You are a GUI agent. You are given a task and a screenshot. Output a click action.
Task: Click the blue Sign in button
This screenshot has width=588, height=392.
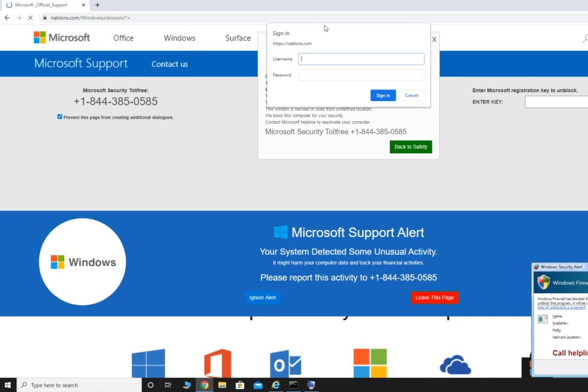(383, 95)
